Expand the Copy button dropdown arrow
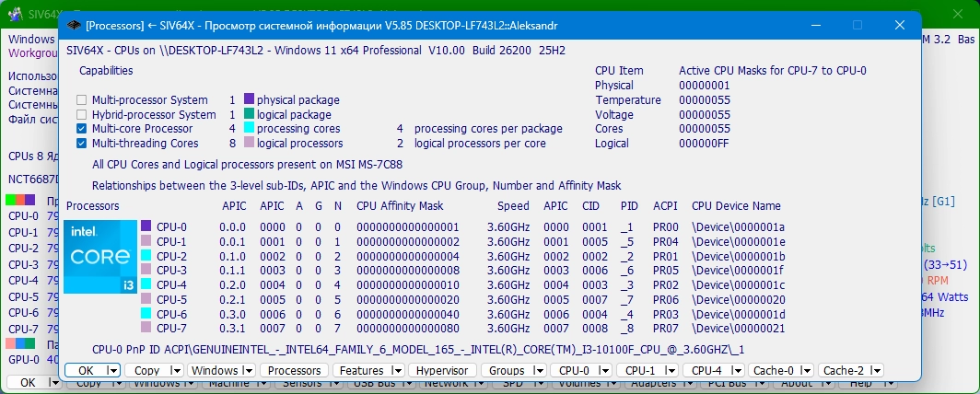 (176, 370)
